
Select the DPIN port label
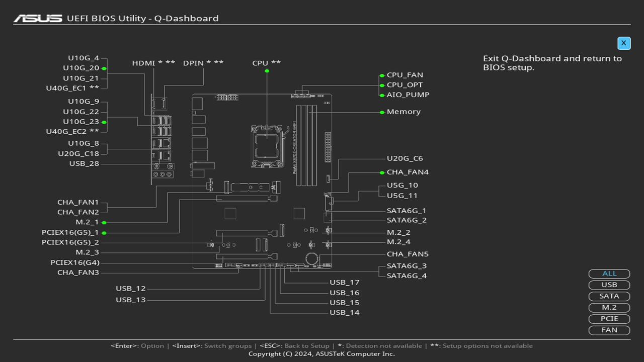click(203, 63)
